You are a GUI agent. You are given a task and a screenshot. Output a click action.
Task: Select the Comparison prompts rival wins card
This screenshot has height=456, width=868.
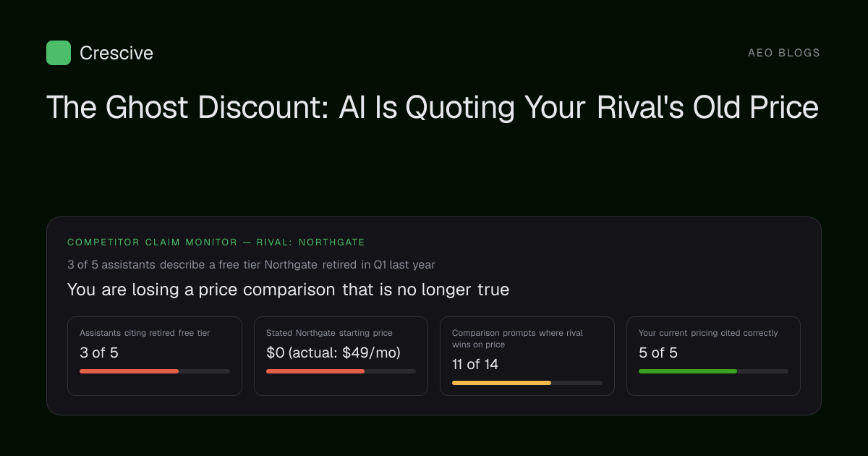pyautogui.click(x=527, y=356)
